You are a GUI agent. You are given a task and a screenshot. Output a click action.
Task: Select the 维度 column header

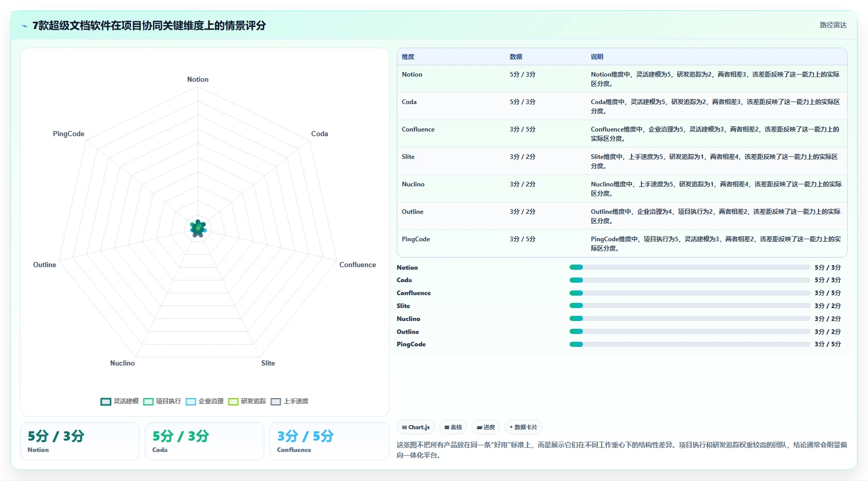[408, 57]
